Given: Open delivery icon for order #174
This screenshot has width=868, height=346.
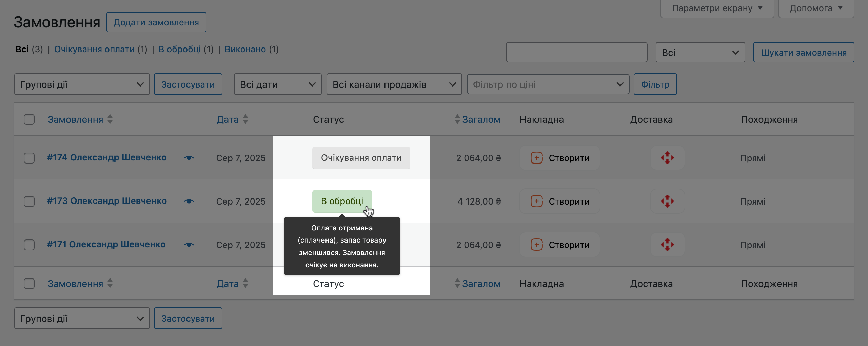Looking at the screenshot, I should click(x=667, y=158).
